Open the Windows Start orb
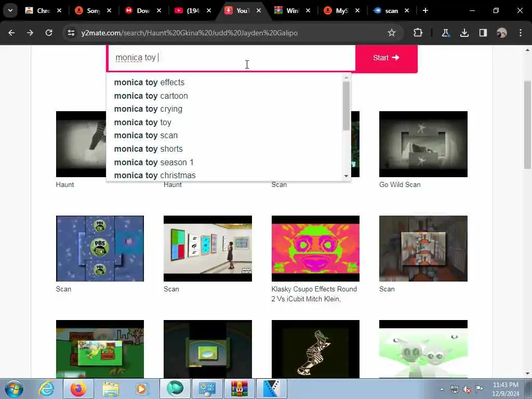Viewport: 532px width, 399px height. coord(14,389)
